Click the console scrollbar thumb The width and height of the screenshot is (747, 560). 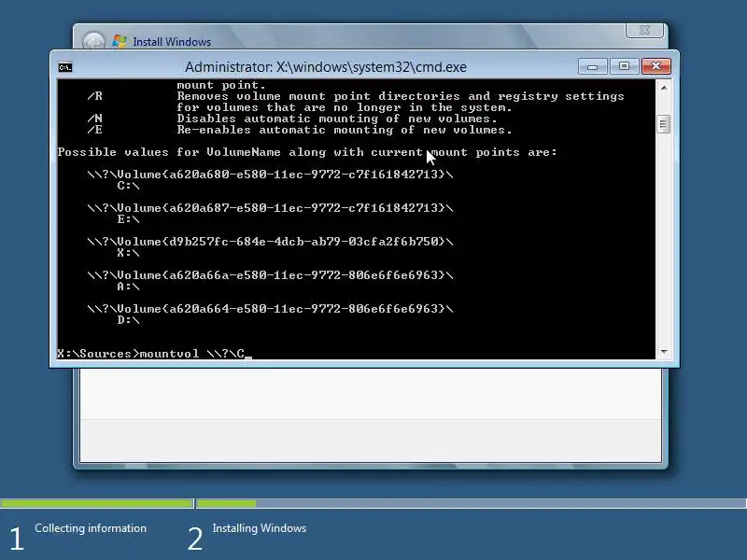click(x=663, y=124)
